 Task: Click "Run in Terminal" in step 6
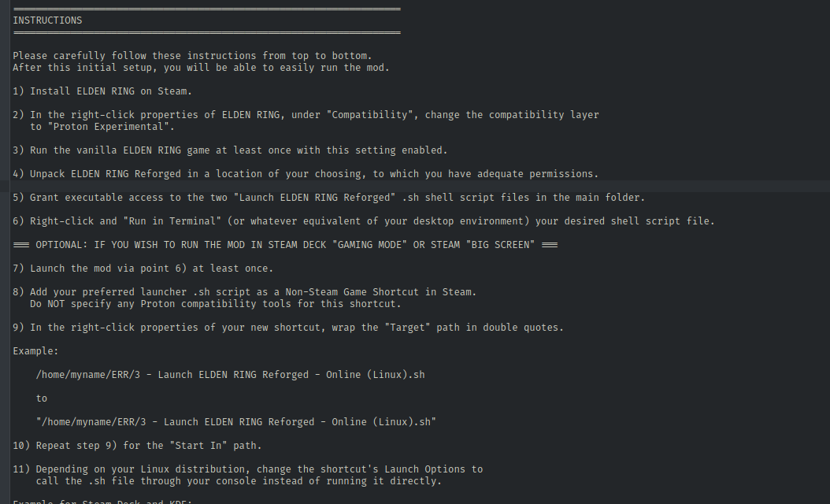(x=169, y=221)
